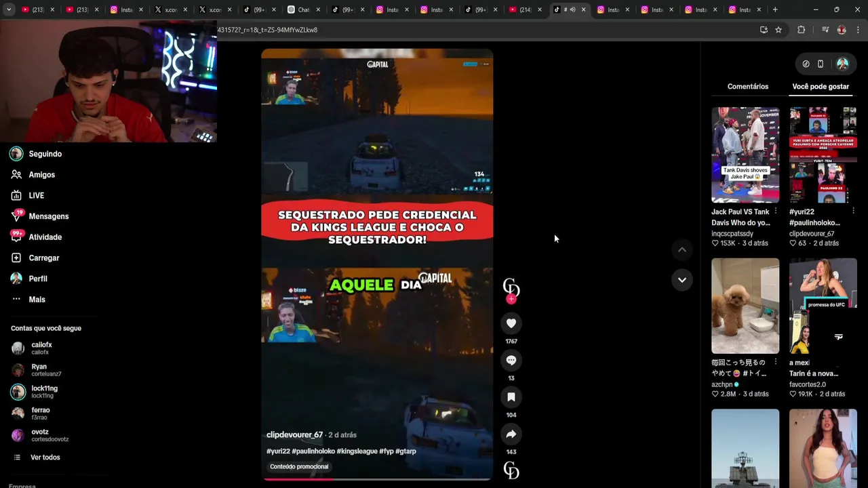Open profile avatar menu in the top-right pill
Image resolution: width=868 pixels, height=488 pixels.
(x=842, y=64)
